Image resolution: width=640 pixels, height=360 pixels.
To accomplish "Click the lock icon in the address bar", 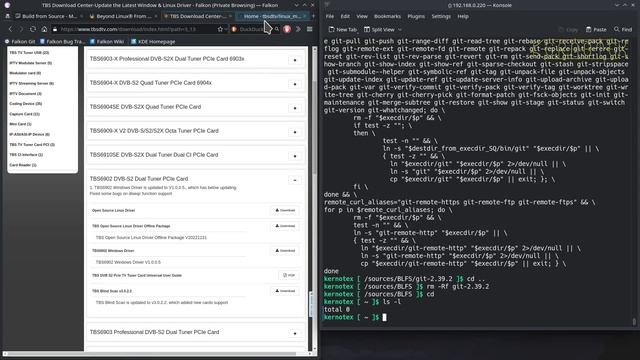I will pyautogui.click(x=55, y=29).
